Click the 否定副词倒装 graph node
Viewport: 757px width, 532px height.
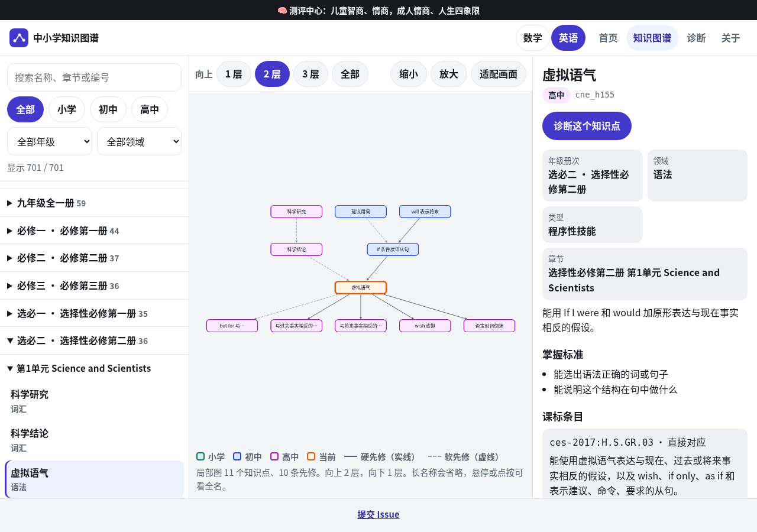coord(490,326)
